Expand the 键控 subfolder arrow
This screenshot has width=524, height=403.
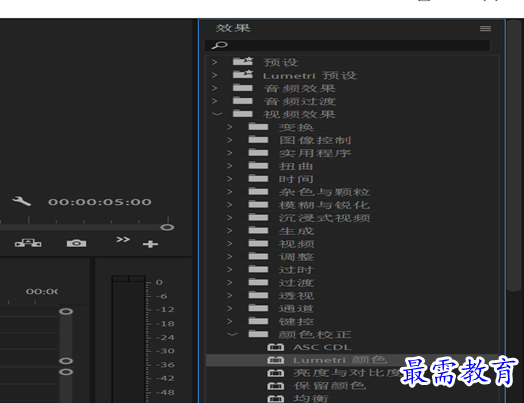pyautogui.click(x=230, y=321)
